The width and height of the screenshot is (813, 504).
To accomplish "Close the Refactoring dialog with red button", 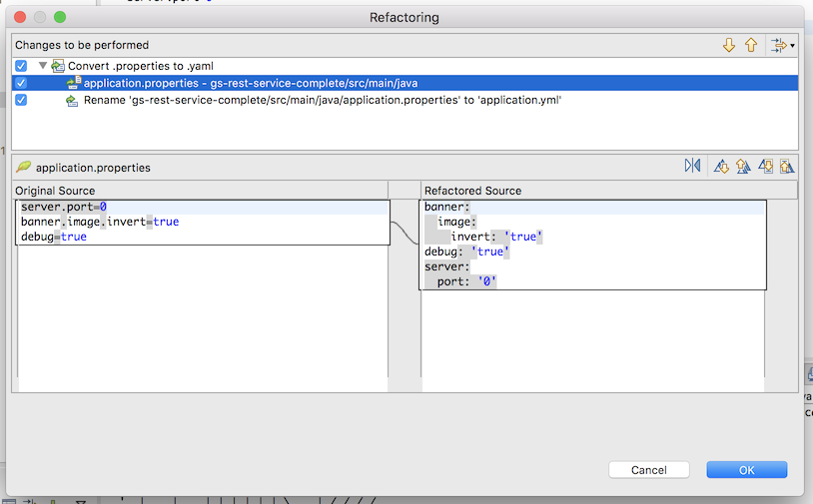I will (x=20, y=17).
